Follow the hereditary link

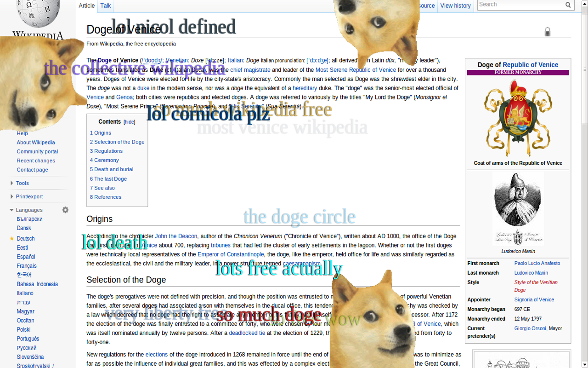pyautogui.click(x=305, y=88)
